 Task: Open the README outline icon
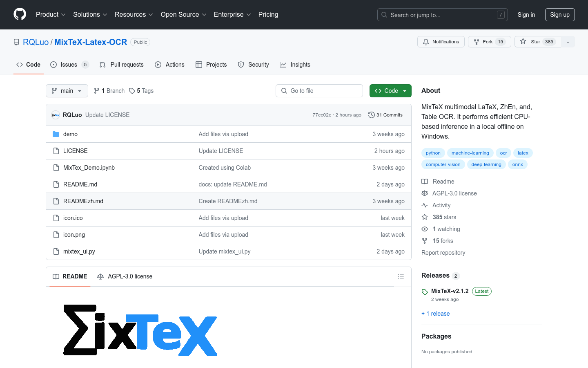401,277
